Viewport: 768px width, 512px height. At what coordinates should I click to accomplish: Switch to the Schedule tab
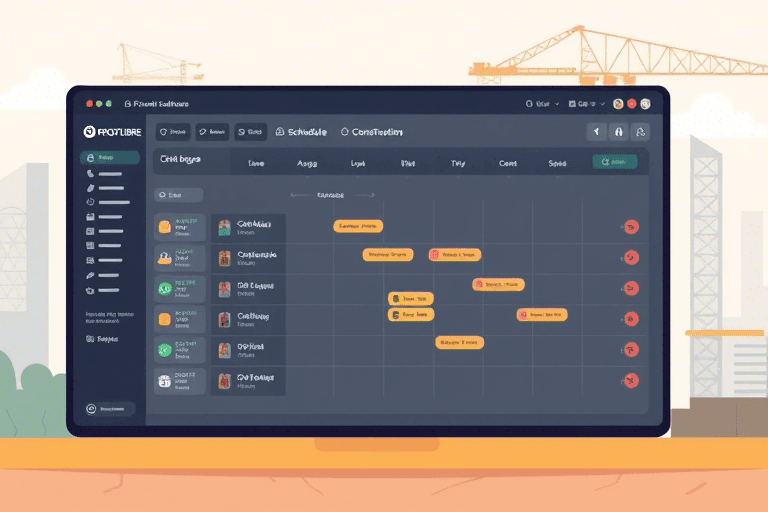click(301, 132)
